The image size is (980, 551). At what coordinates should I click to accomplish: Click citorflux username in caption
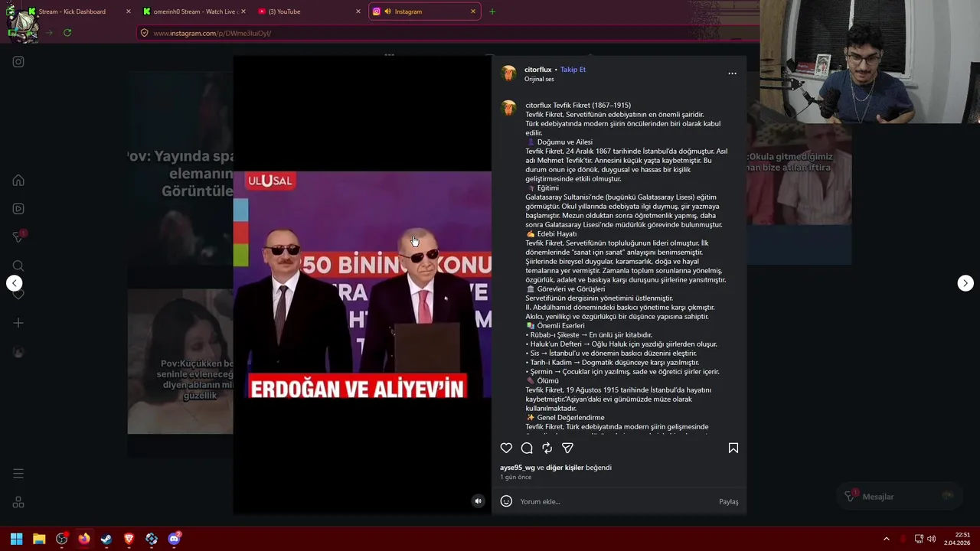pyautogui.click(x=538, y=106)
